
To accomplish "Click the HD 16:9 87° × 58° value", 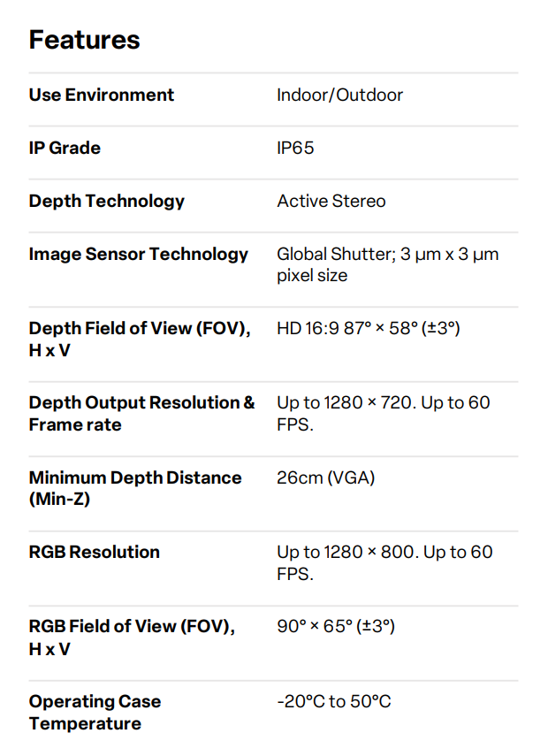I will click(x=369, y=329).
